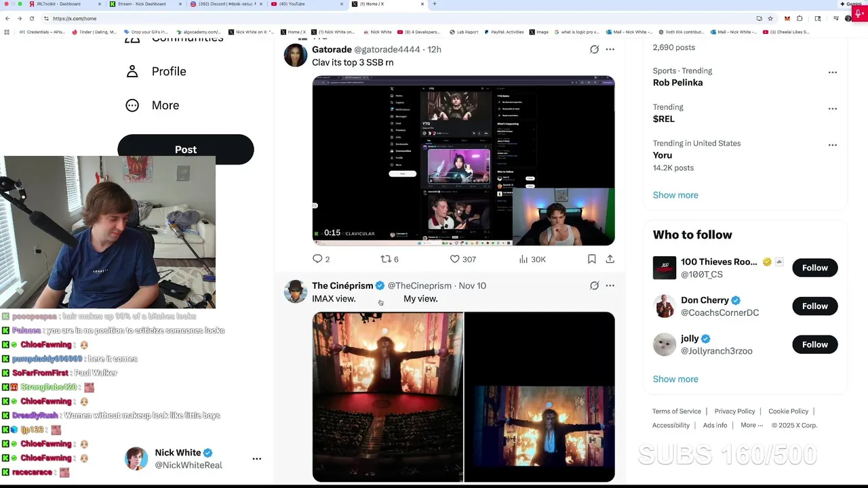Click the Post button
Screen dimensions: 868x488
coord(186,149)
